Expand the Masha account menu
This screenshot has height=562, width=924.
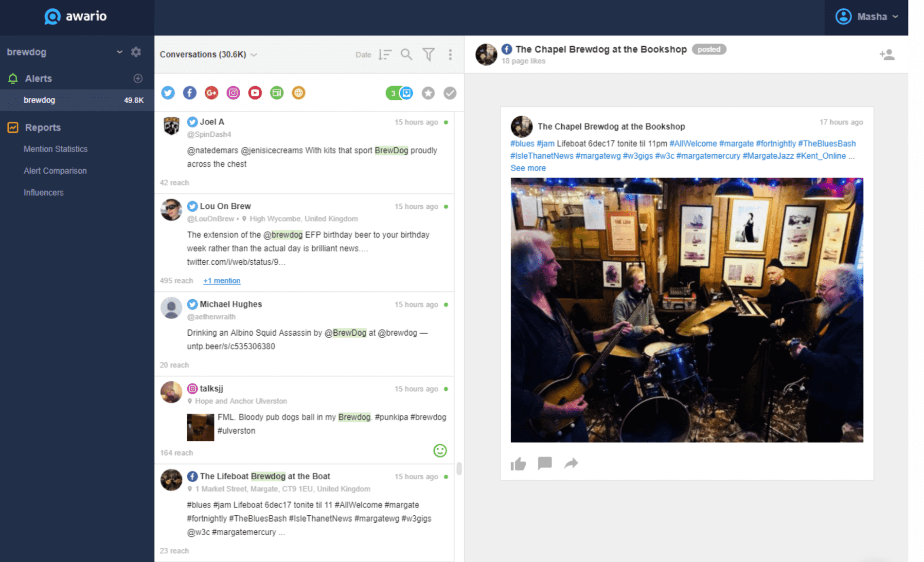click(x=896, y=16)
